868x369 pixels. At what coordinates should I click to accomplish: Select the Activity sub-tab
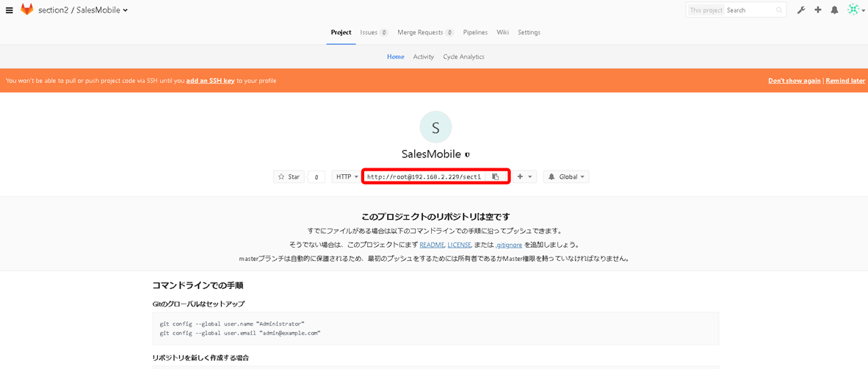click(424, 57)
